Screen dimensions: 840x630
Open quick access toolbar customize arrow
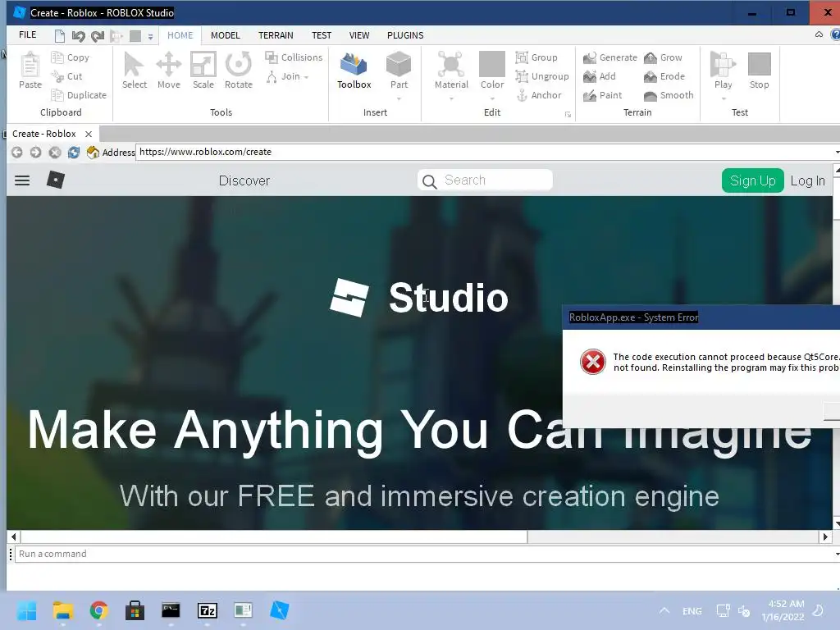[x=151, y=36]
